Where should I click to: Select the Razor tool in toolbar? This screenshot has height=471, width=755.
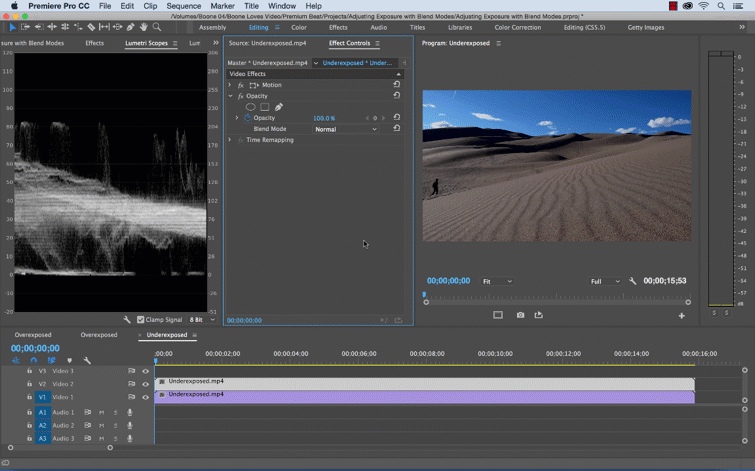coord(91,27)
